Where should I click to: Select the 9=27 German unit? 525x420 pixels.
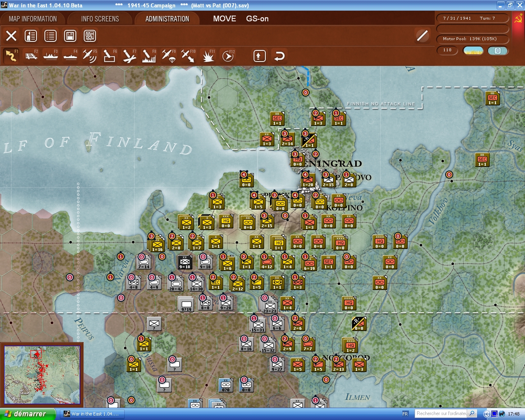tap(277, 365)
